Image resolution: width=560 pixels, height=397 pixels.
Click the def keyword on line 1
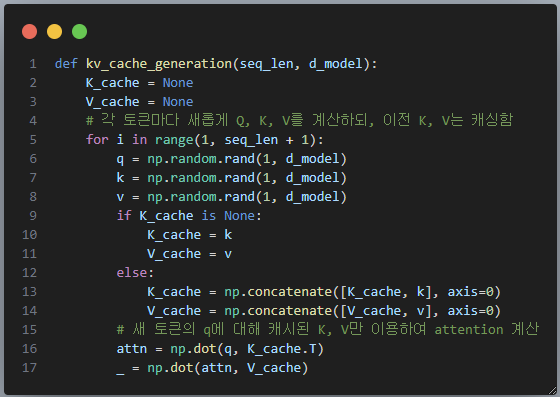(x=66, y=64)
